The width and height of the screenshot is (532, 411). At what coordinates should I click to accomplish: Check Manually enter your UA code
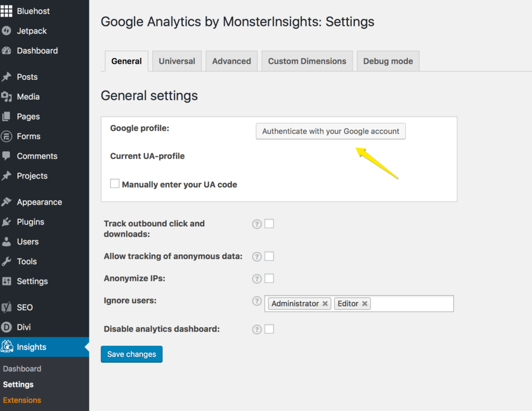pyautogui.click(x=115, y=183)
